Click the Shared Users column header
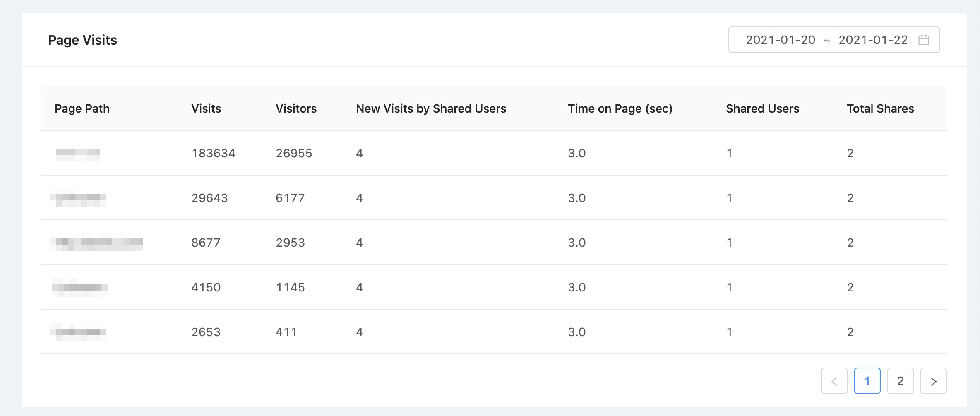980x416 pixels. 762,108
